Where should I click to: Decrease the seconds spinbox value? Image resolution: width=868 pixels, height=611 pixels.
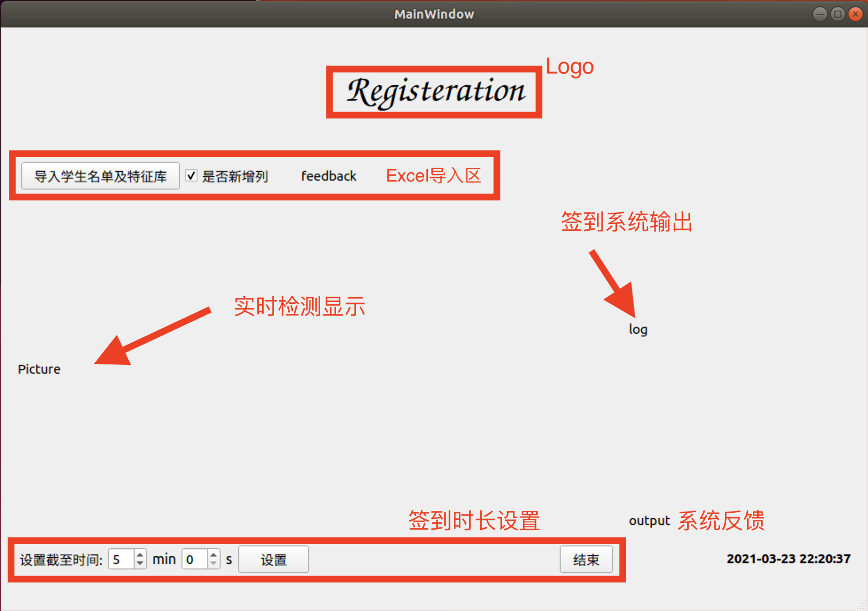(213, 564)
